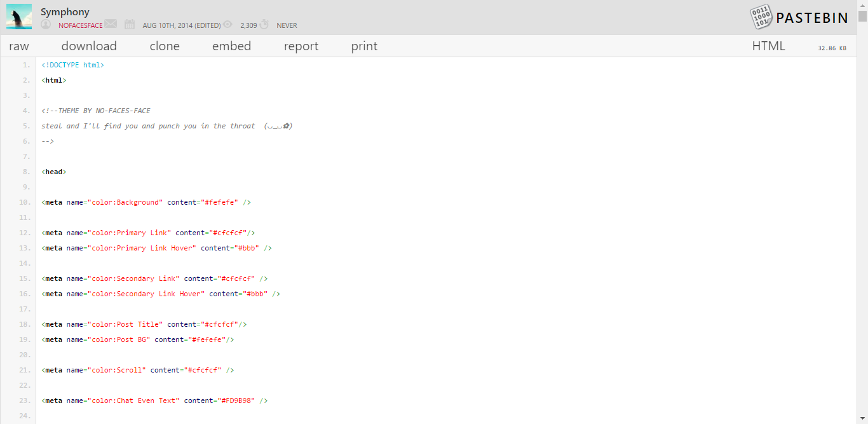Click the guest user icon beside NOFACESFACE
Viewport: 868px width, 424px height.
coord(46,25)
